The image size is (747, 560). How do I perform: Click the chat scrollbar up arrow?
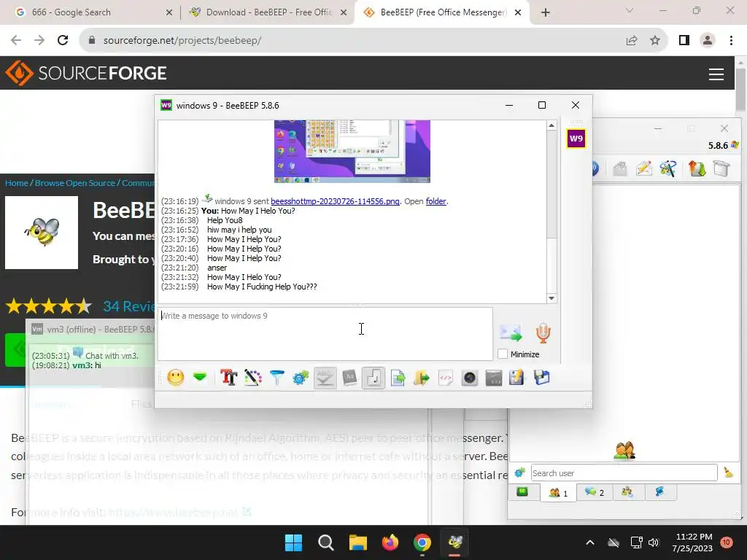click(x=551, y=125)
